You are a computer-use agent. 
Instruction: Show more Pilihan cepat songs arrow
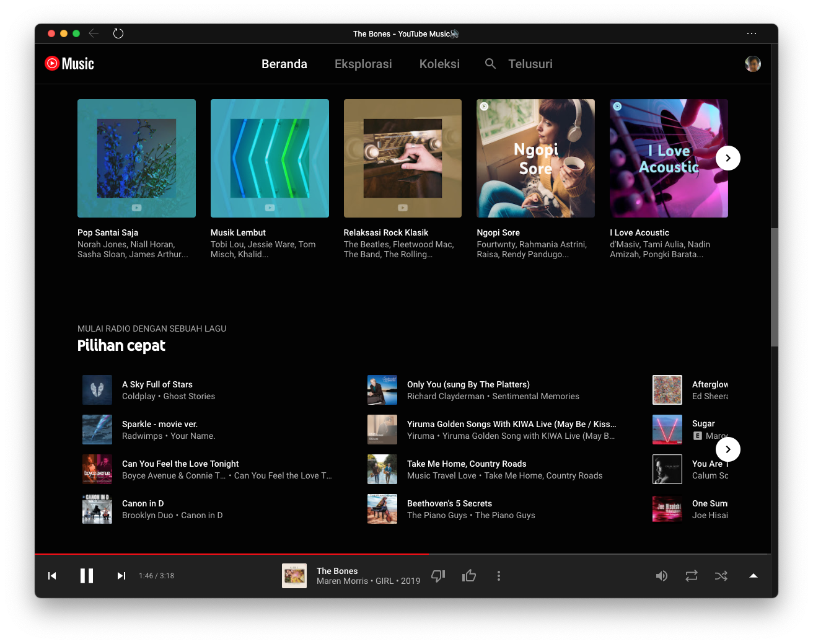728,449
